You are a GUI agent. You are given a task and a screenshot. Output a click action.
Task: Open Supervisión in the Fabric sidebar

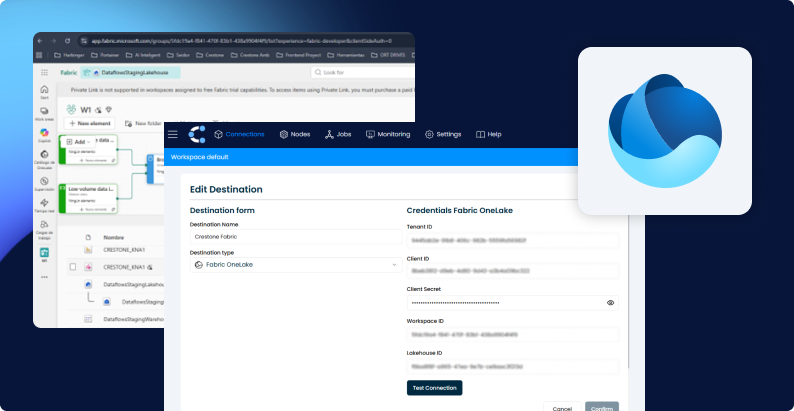point(44,184)
